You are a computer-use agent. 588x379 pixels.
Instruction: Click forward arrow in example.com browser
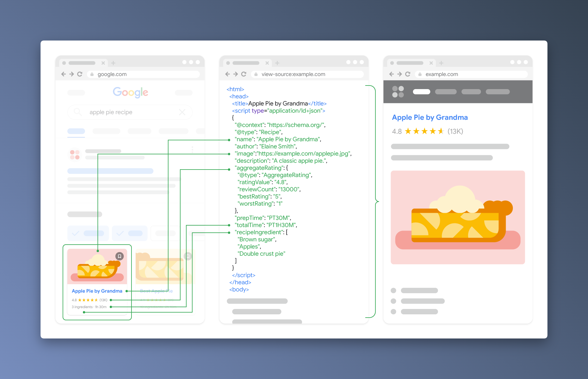[400, 74]
